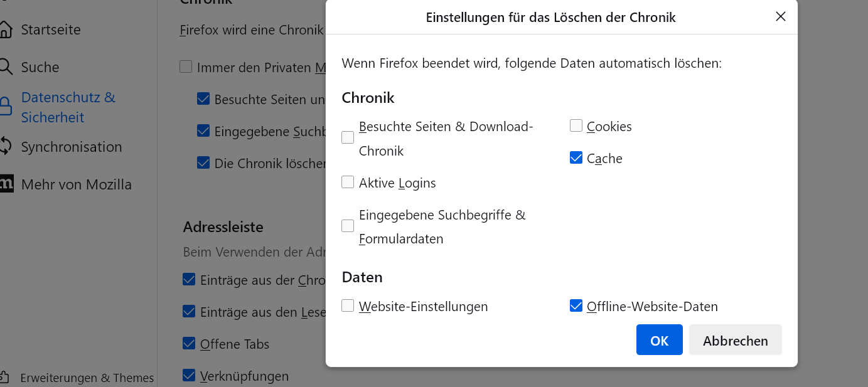Enable the Aktive Logins checkbox
This screenshot has height=387, width=868.
coord(348,183)
